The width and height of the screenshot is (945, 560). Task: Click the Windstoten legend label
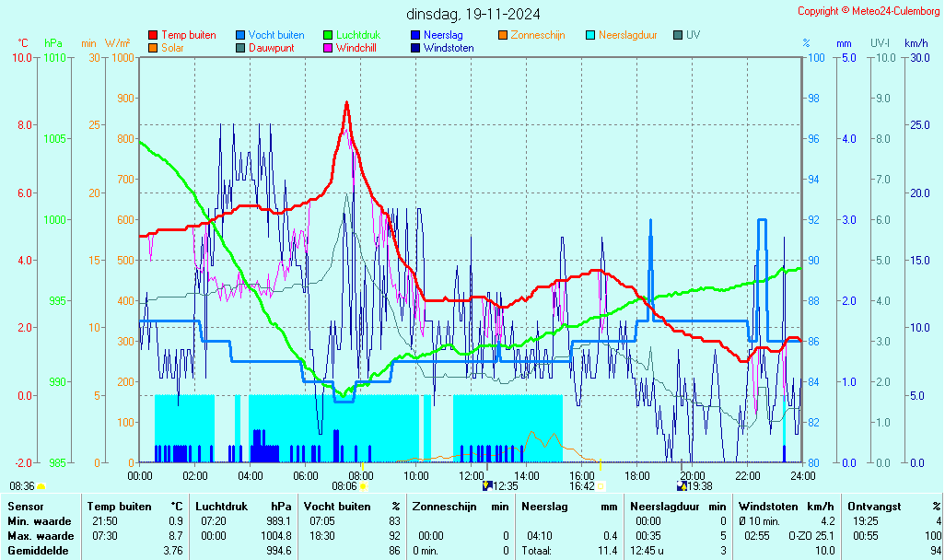[449, 48]
